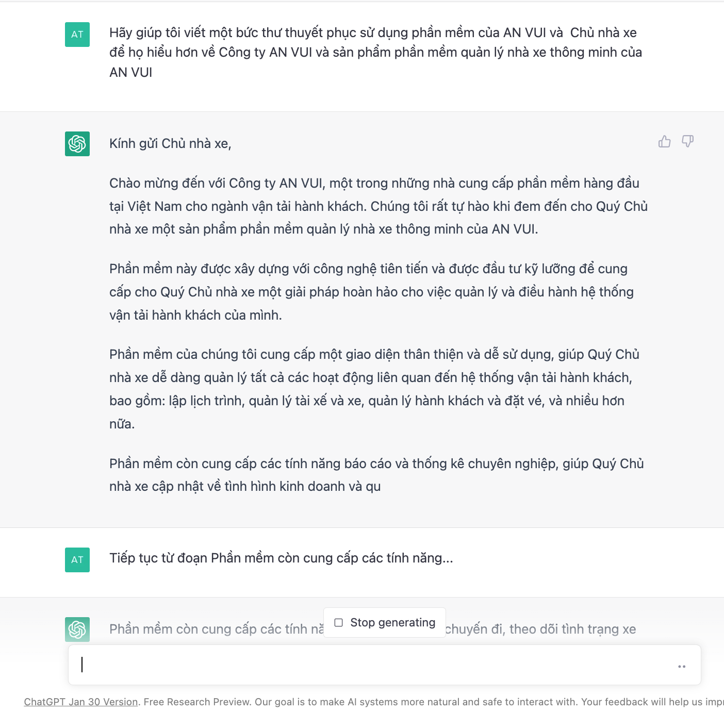Click the paragraph mentioning "báo cáo và thống kê"

376,475
